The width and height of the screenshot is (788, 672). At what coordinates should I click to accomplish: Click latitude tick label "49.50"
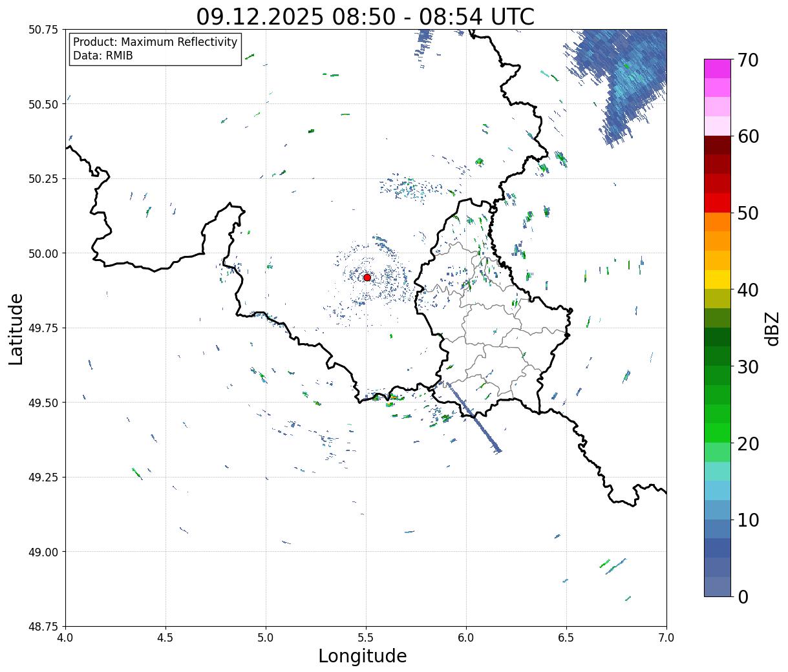[x=44, y=403]
